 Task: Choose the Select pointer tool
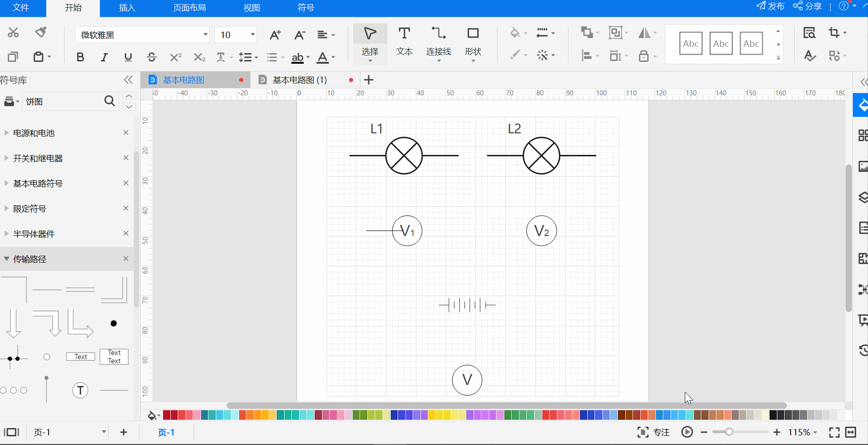pos(370,44)
